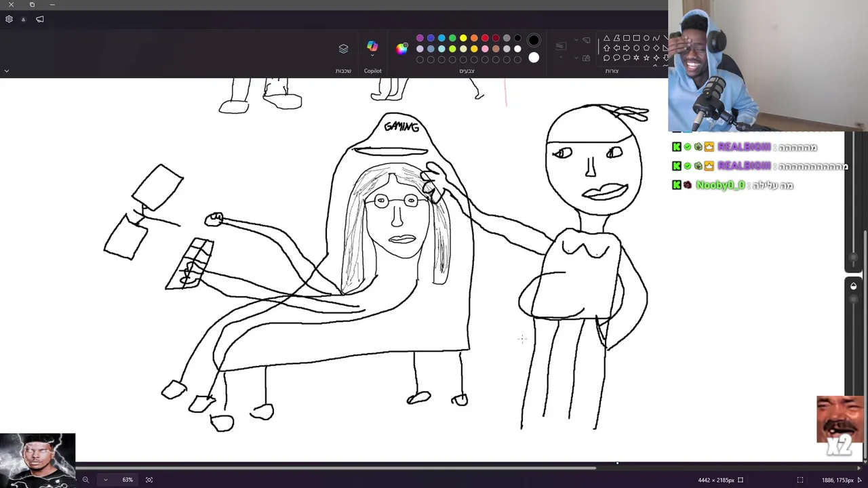Select the large white Color 2 circle

pyautogui.click(x=534, y=58)
